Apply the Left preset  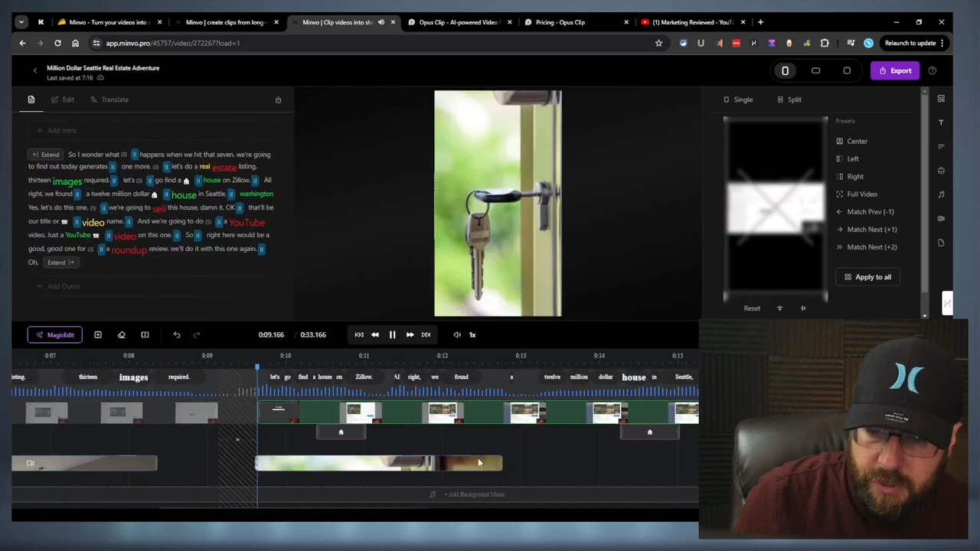(848, 158)
